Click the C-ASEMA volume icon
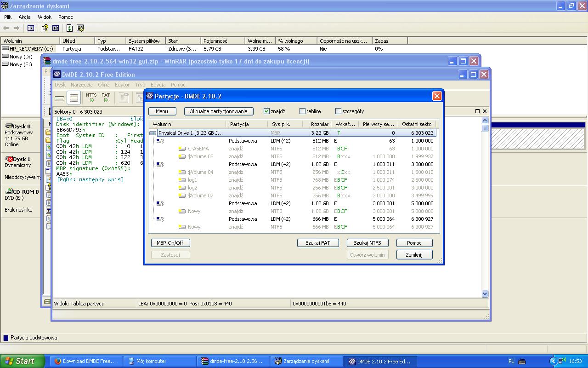 [182, 149]
